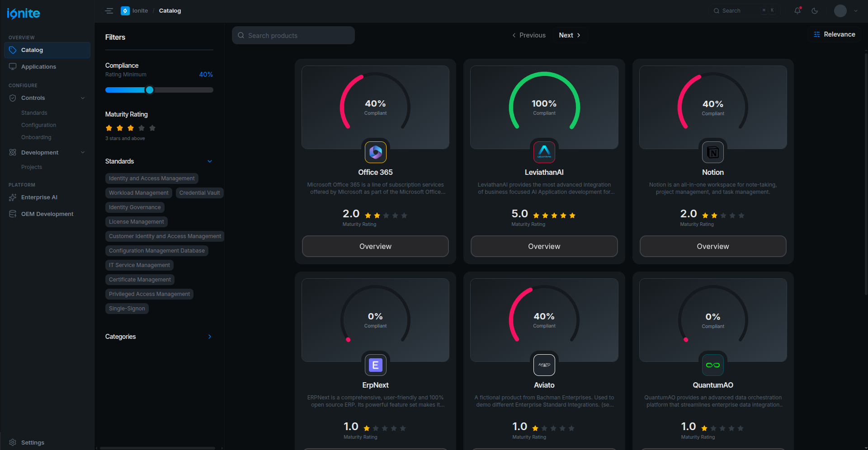Image resolution: width=868 pixels, height=450 pixels.
Task: Open the LeviathanAI Overview button
Action: (544, 246)
